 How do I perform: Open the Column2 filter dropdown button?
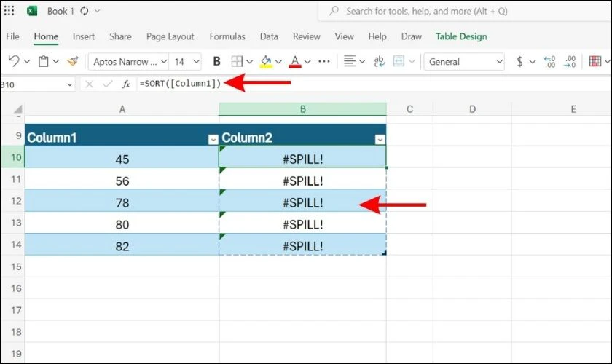click(x=380, y=140)
